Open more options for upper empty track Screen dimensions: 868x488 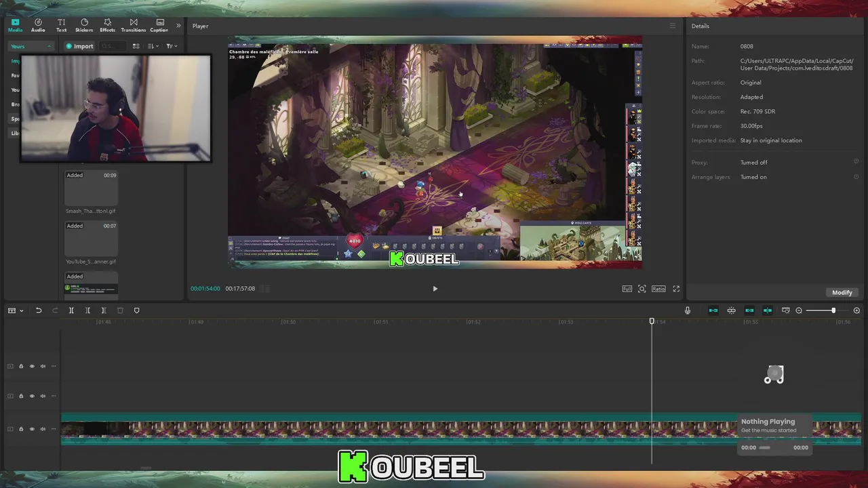(x=54, y=366)
